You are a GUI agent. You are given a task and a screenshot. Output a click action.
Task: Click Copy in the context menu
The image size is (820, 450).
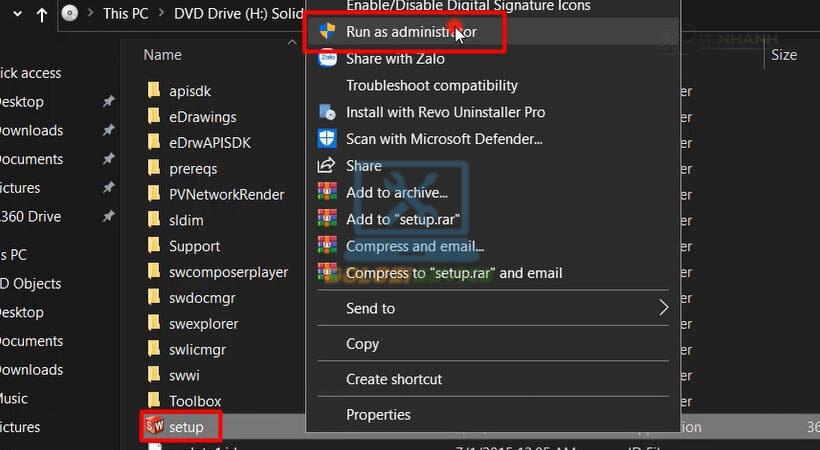tap(362, 344)
